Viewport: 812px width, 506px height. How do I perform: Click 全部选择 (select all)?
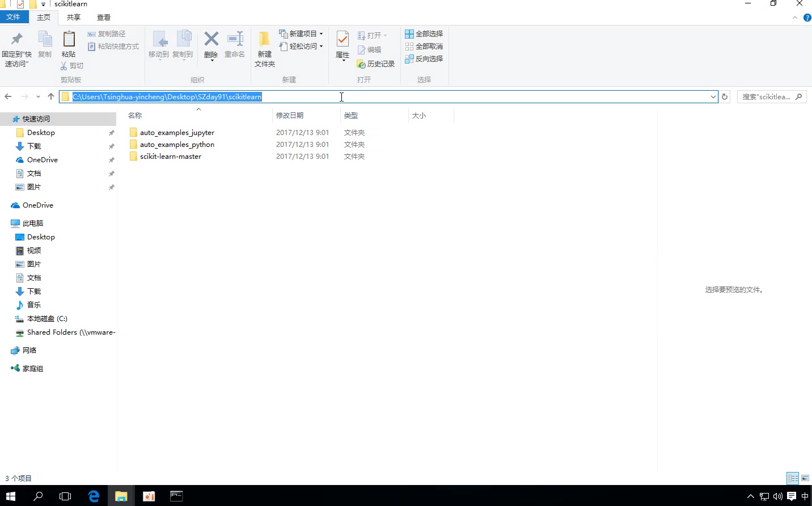coord(424,34)
